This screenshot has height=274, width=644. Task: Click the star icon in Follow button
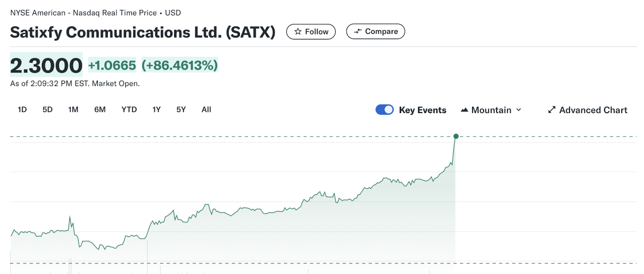(298, 31)
